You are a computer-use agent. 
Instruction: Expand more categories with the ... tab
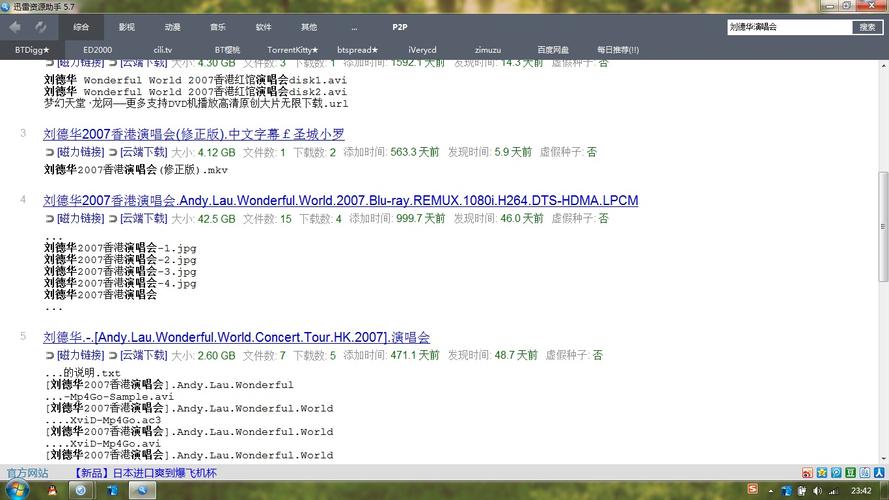(x=353, y=27)
